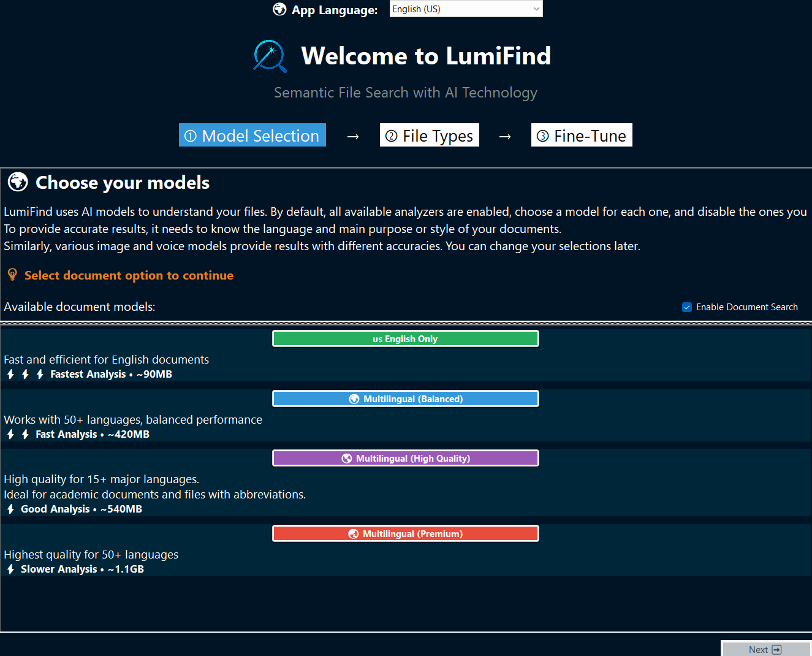Viewport: 812px width, 656px height.
Task: Choose the Multilingual (High Quality) model
Action: tap(406, 458)
